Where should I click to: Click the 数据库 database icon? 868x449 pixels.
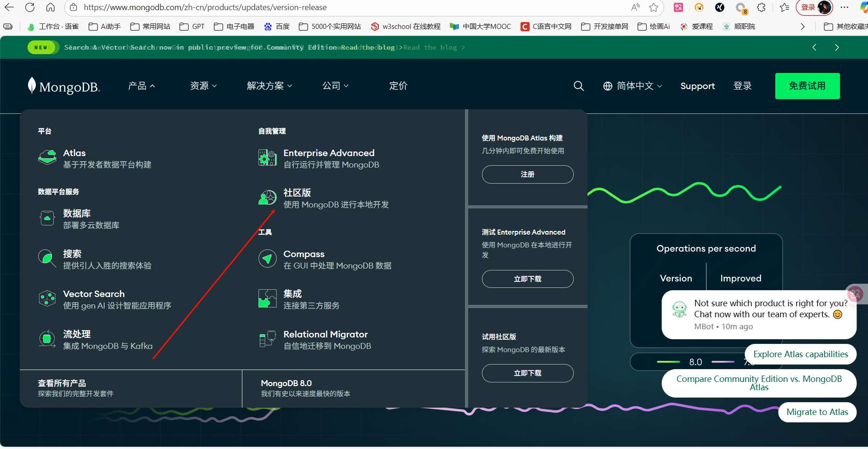(47, 218)
